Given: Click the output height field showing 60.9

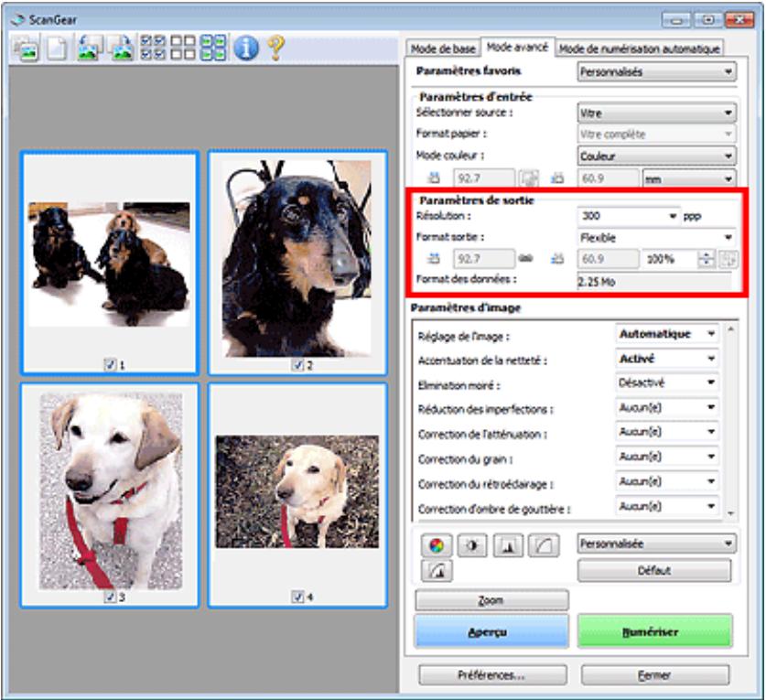Looking at the screenshot, I should tap(609, 259).
